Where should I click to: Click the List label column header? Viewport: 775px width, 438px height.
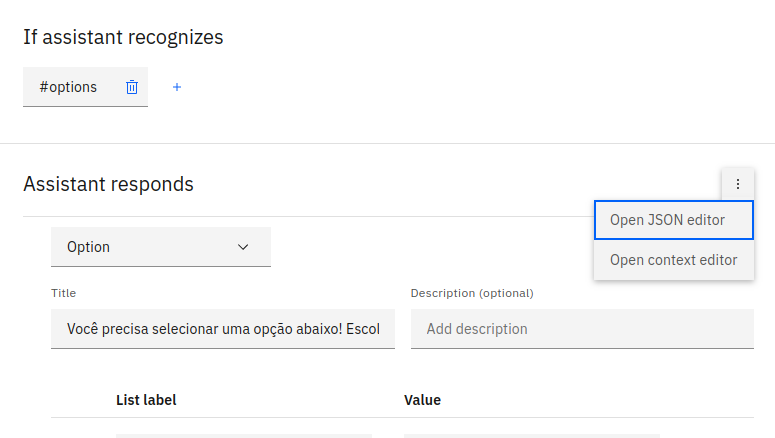coord(146,400)
